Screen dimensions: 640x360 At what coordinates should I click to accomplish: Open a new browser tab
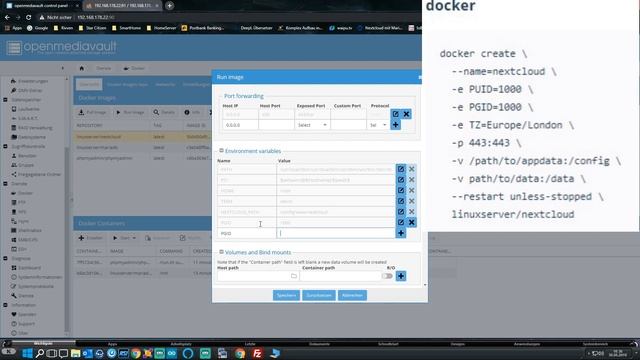pyautogui.click(x=169, y=6)
